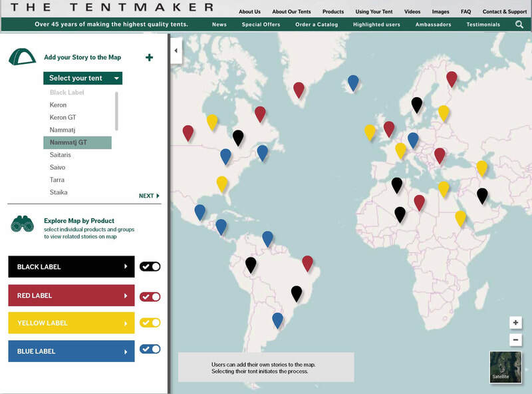532x394 pixels.
Task: Open the Videos menu item
Action: (x=412, y=11)
